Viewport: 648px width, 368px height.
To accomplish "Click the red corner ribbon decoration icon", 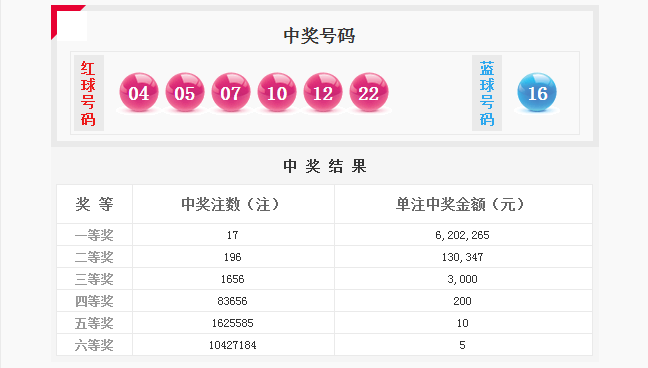I will (x=68, y=22).
